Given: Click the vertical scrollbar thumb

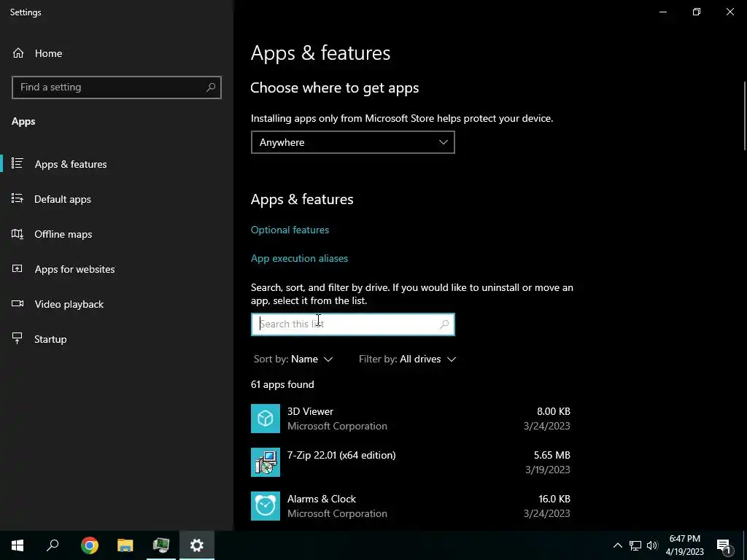Looking at the screenshot, I should pos(745,116).
